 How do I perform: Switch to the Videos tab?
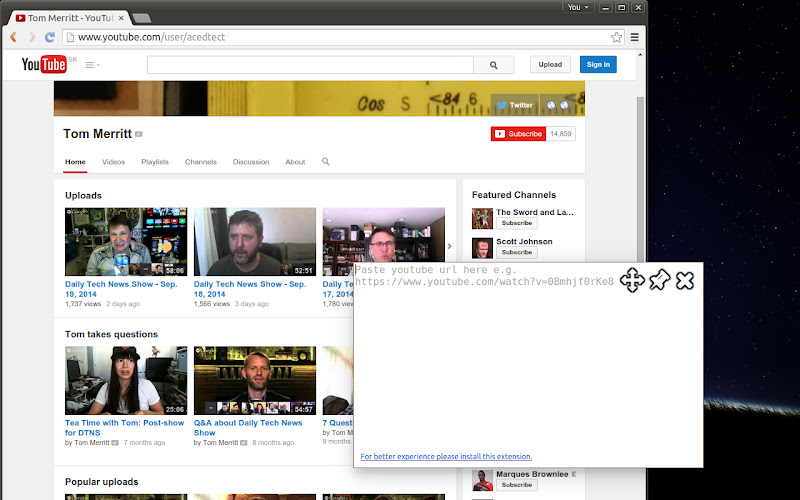113,162
